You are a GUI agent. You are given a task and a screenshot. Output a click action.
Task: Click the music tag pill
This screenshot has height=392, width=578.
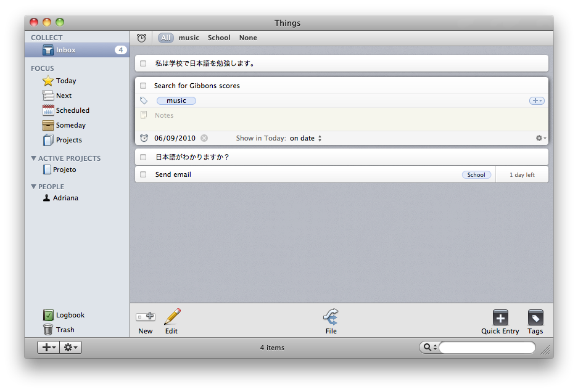point(176,100)
